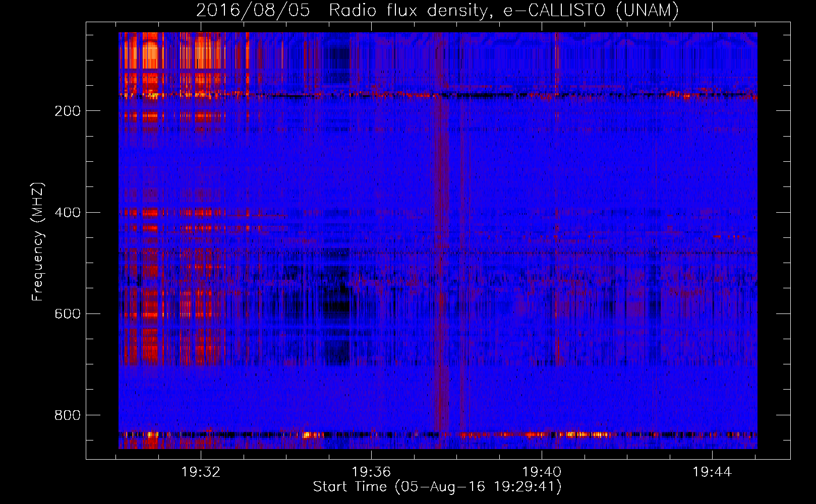The image size is (816, 504).
Task: Click the plot title '2016/08/05 Radio flux density, e-CALLISTO (UNAM)'
Action: point(437,10)
